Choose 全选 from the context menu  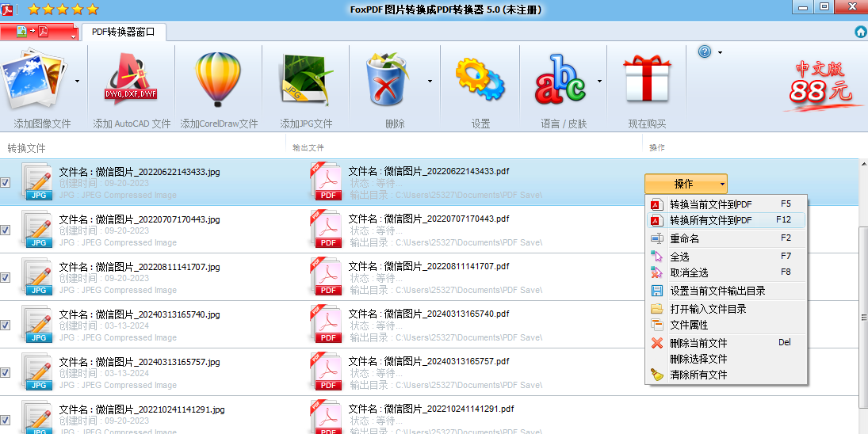pos(726,257)
